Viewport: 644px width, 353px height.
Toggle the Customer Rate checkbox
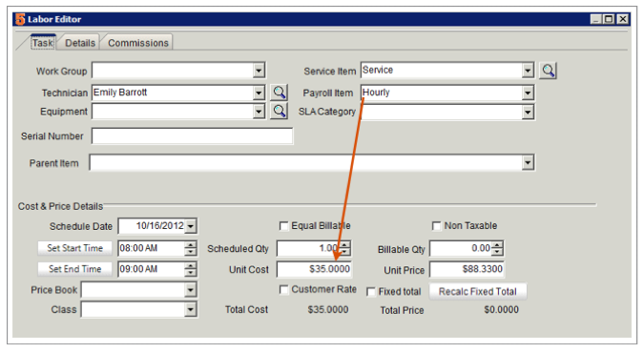(x=283, y=290)
